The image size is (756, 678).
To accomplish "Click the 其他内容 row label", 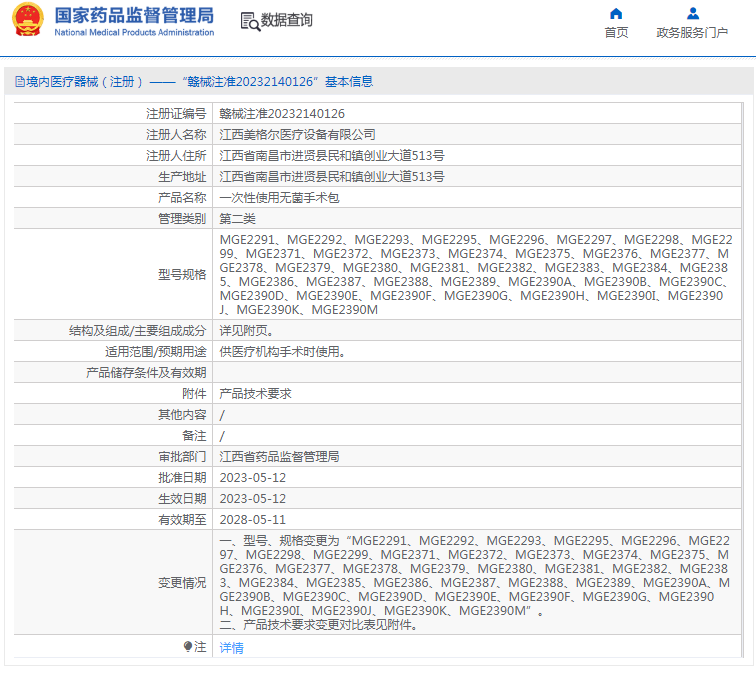I will coord(182,415).
